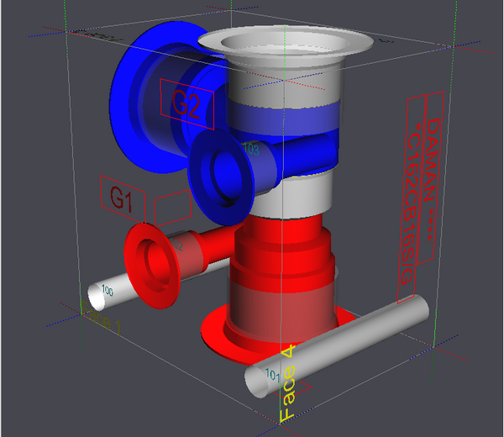Click the 102 hole number label
The image size is (504, 437).
(176, 245)
